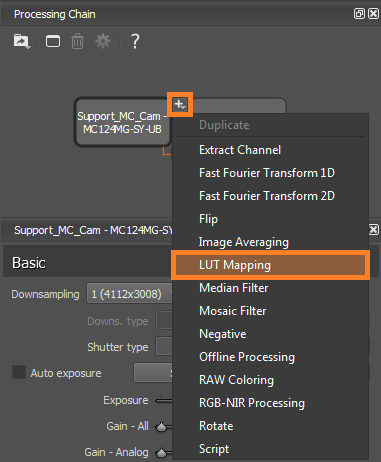Close the Processing Chain panel
Viewport: 381px width, 462px height.
click(373, 14)
